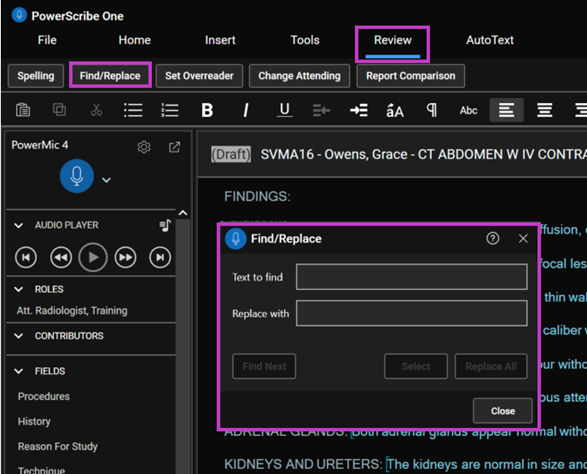Select Reason For Study field
This screenshot has height=474, width=587.
coord(58,446)
